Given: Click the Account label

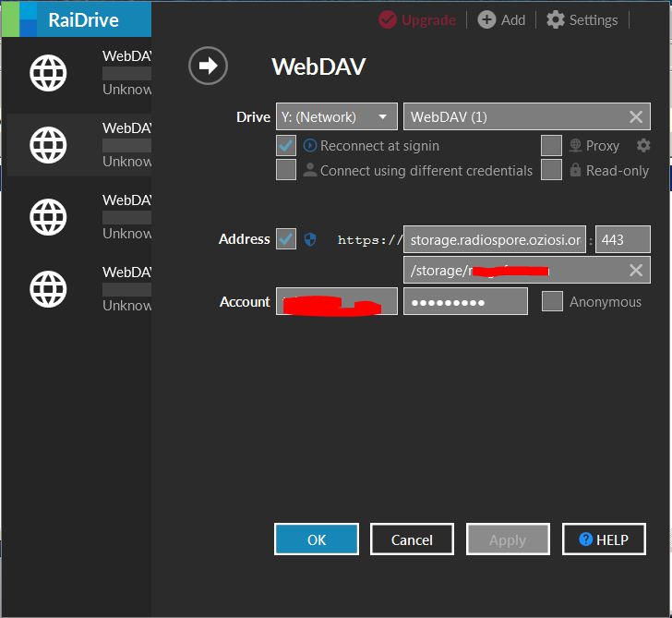Looking at the screenshot, I should point(245,302).
